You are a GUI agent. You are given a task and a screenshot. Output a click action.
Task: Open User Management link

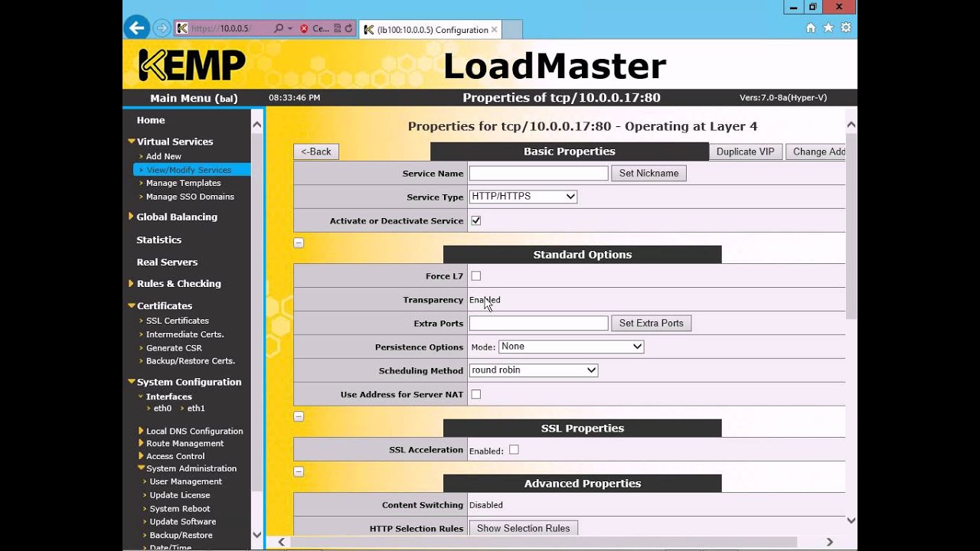[x=185, y=481]
